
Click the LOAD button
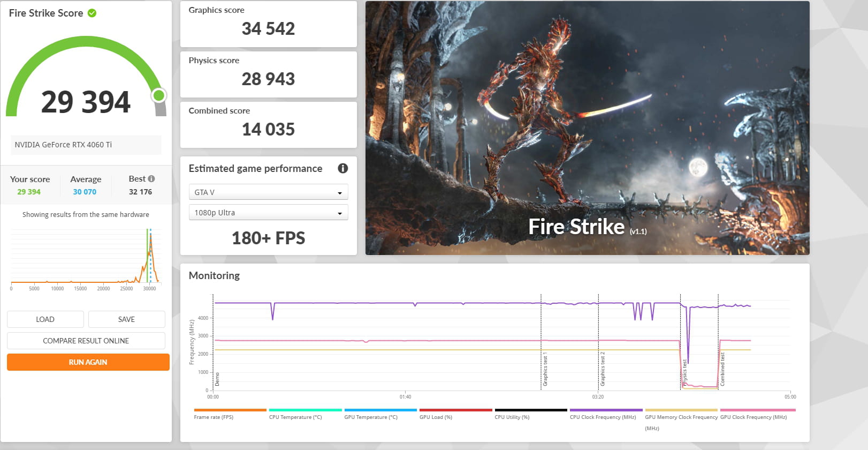tap(45, 319)
